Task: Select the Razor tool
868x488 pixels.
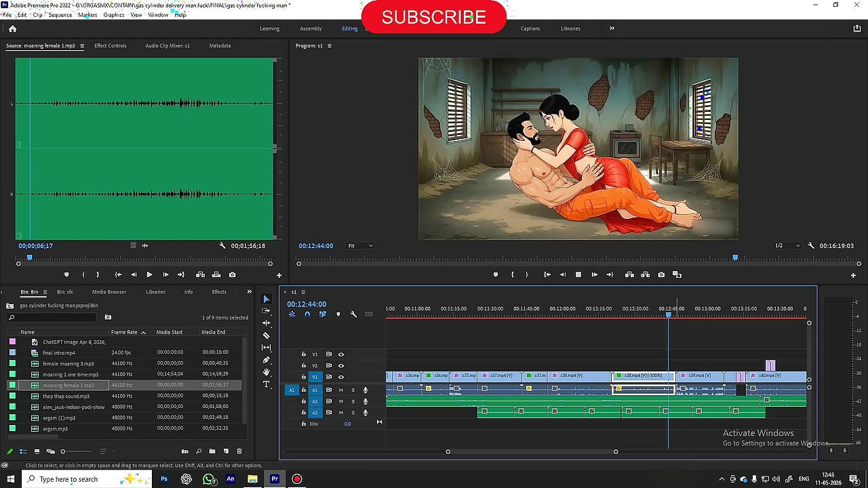Action: click(266, 335)
